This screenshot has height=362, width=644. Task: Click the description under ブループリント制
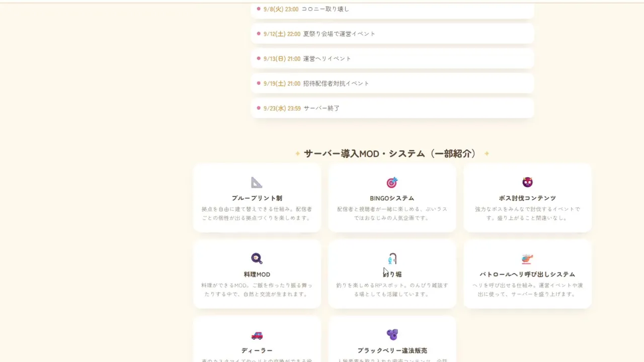coord(257,214)
